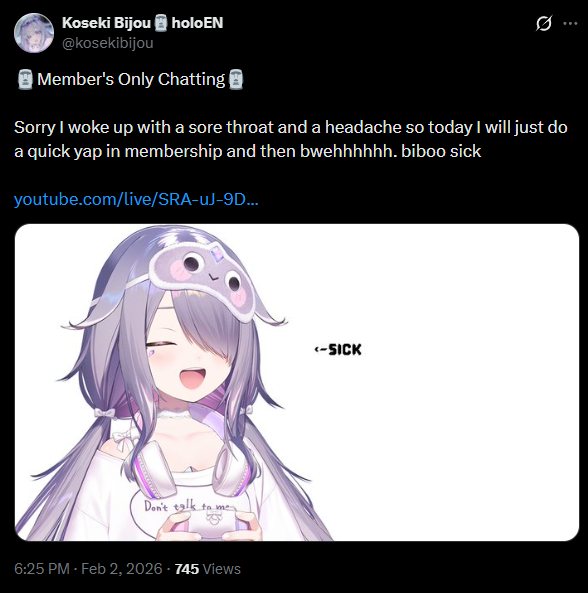This screenshot has width=588, height=593.
Task: Open the three-dot more options menu
Action: (x=570, y=23)
